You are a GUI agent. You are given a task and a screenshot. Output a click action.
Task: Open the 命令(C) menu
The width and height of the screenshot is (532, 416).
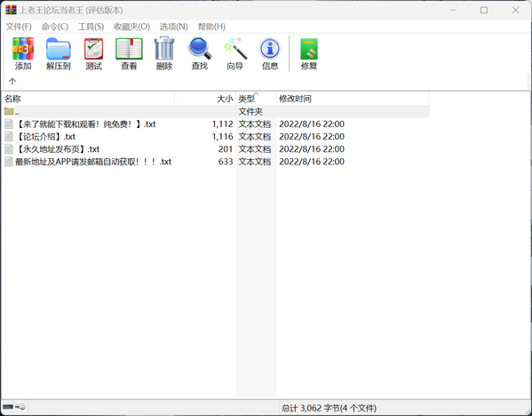(55, 27)
